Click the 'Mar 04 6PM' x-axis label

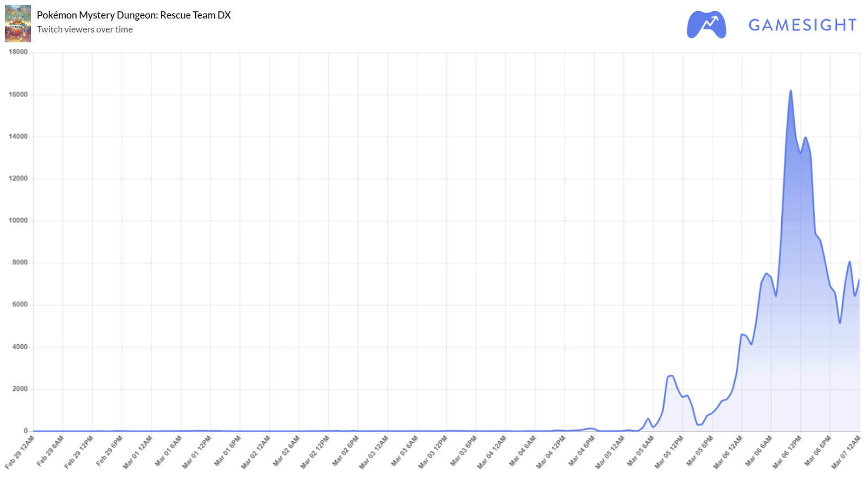582,451
